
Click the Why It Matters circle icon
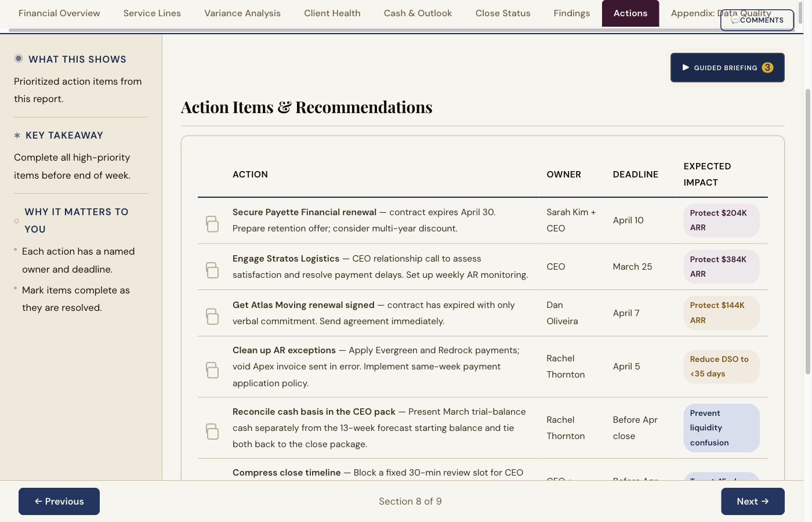[x=16, y=221]
